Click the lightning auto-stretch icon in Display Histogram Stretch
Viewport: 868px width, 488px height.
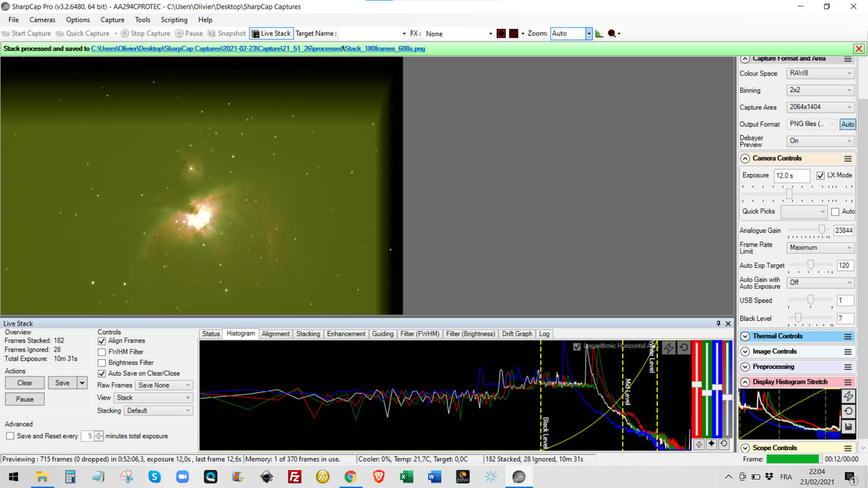pyautogui.click(x=848, y=396)
